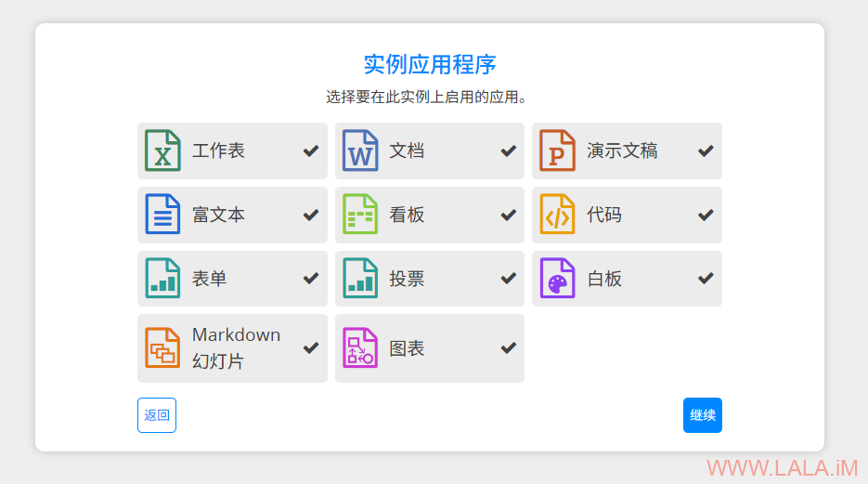Click the green spreadsheet X icon
The image size is (868, 484).
(162, 150)
